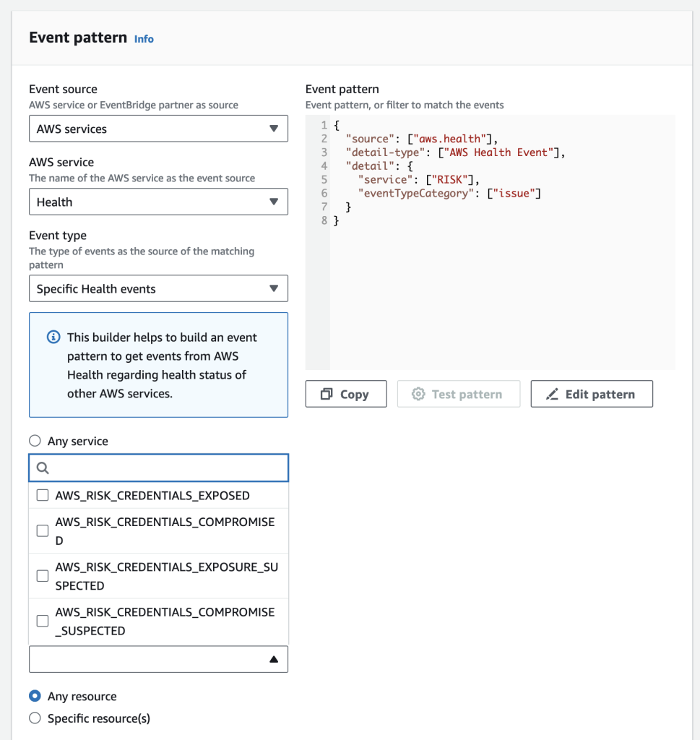
Task: Enable AWS_RISK_CREDENTIALS_COMPROMISE_SUSPECTED checkbox
Action: (43, 621)
